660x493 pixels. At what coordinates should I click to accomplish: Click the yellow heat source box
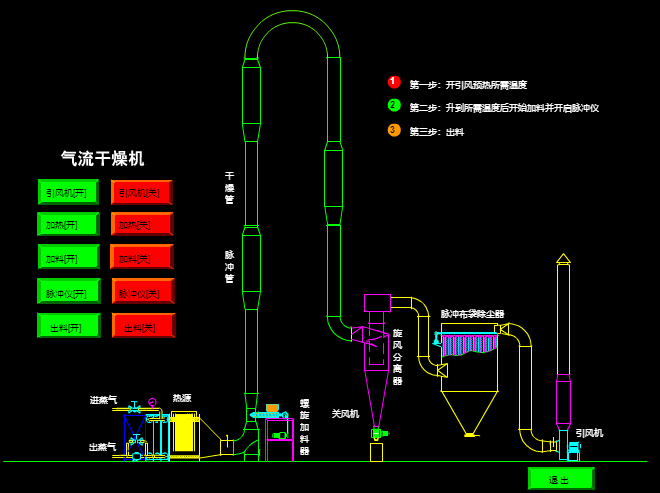click(x=185, y=435)
